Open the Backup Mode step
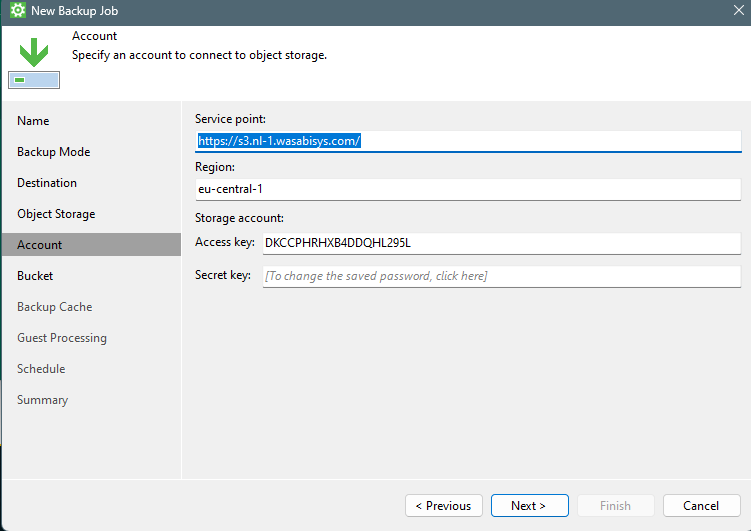 53,152
